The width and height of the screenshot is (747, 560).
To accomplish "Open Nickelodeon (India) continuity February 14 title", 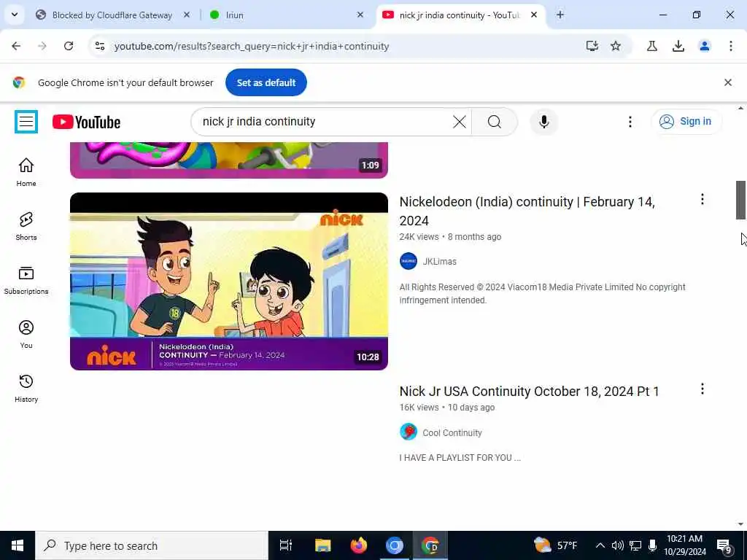I will (527, 211).
